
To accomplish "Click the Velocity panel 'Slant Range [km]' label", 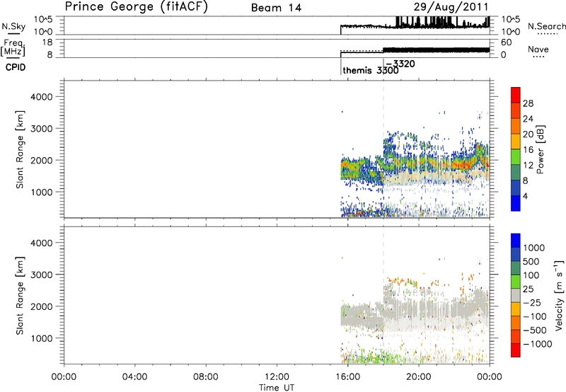I will coord(20,296).
